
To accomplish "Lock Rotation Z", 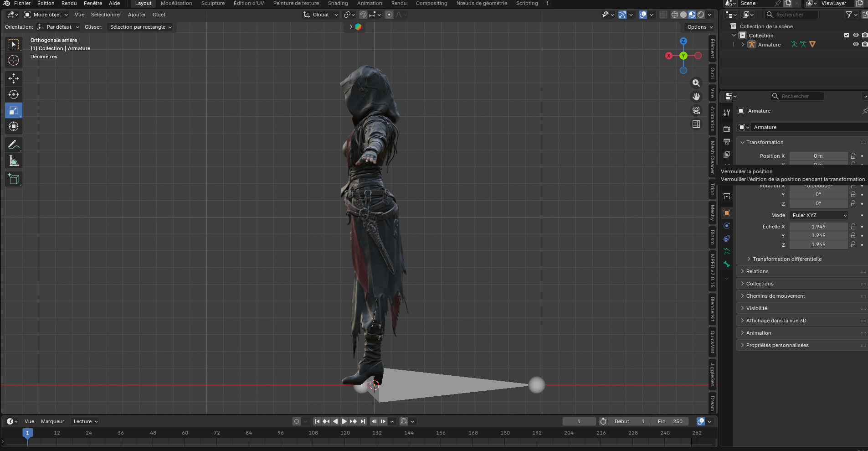I will point(853,203).
